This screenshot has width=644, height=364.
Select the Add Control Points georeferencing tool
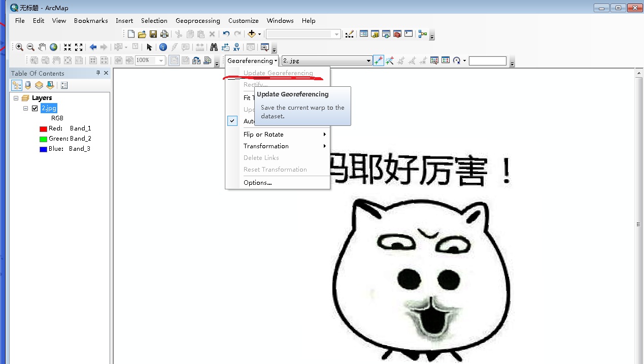coord(379,60)
